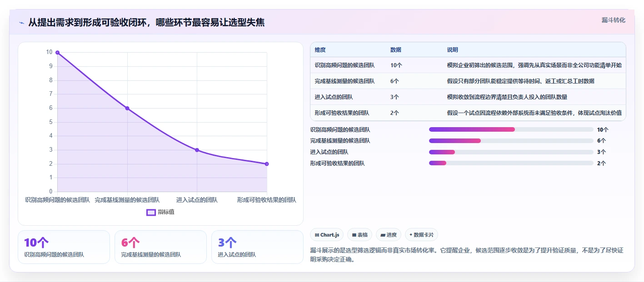The image size is (644, 282).
Task: Click the 维度 column header
Action: click(320, 50)
